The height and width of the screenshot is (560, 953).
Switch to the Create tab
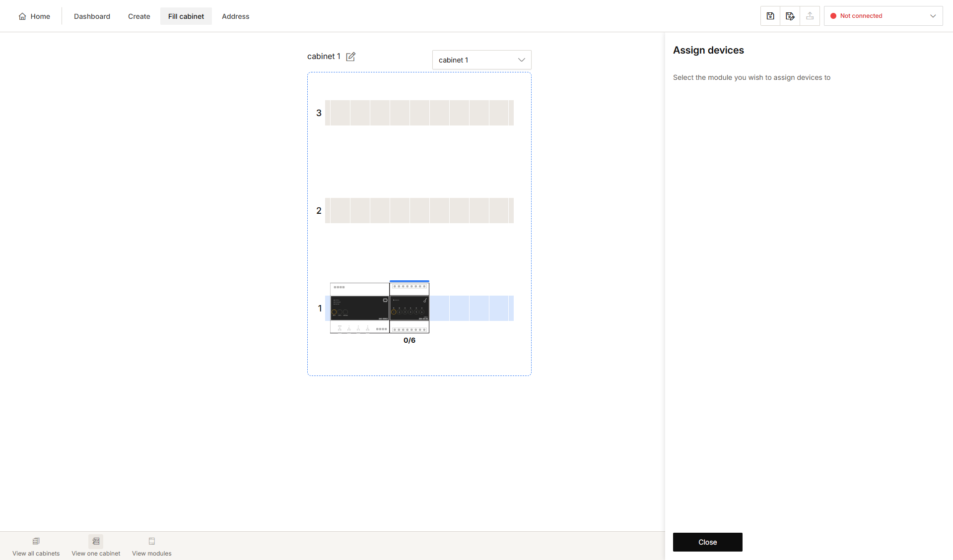click(x=139, y=16)
